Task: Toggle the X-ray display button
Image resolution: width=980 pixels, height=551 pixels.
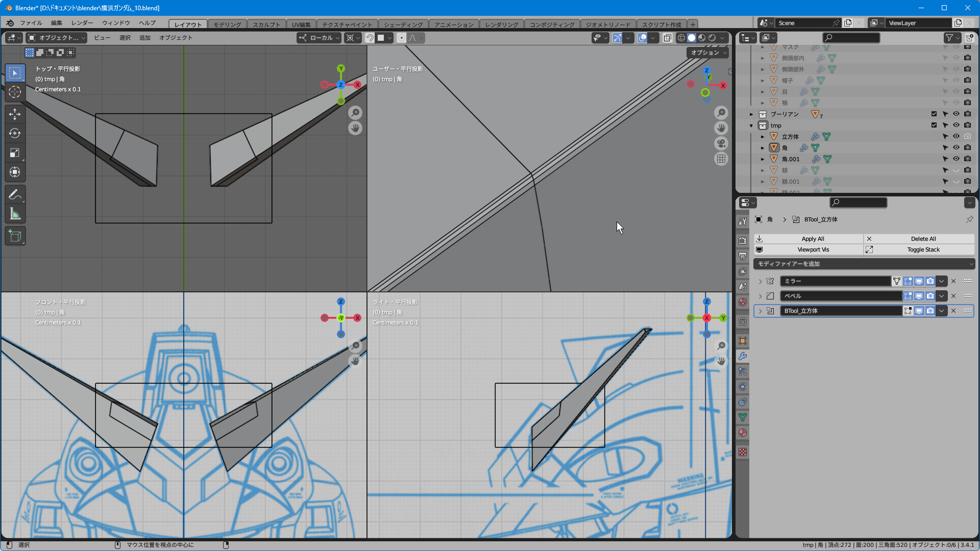Action: point(667,38)
